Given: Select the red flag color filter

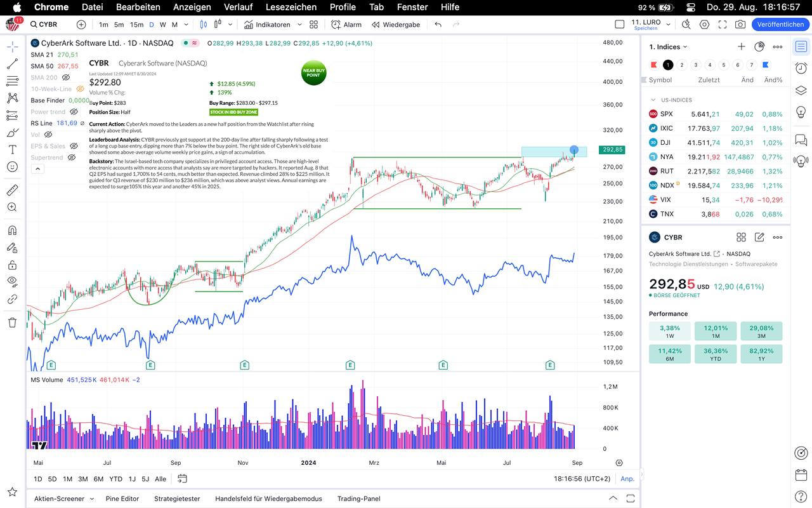Looking at the screenshot, I should pos(654,65).
